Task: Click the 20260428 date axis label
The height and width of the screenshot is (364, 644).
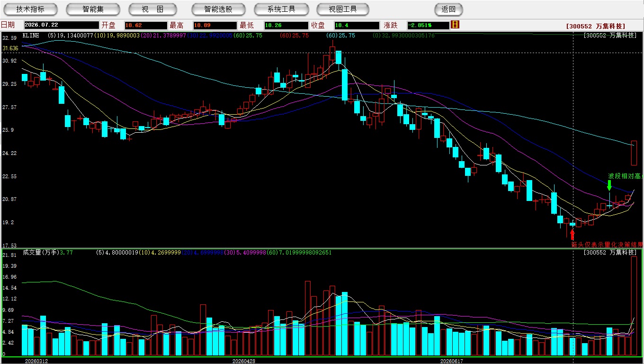Action: click(x=244, y=361)
